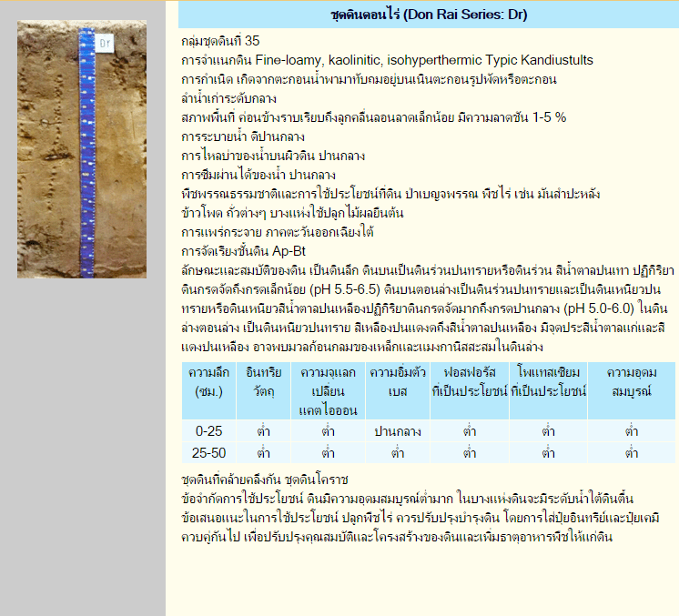Click 'Fine-loamy, kaolinitic, isohyperthermic Typic Kandiustults' line
The height and width of the screenshot is (616, 679).
pyautogui.click(x=387, y=60)
